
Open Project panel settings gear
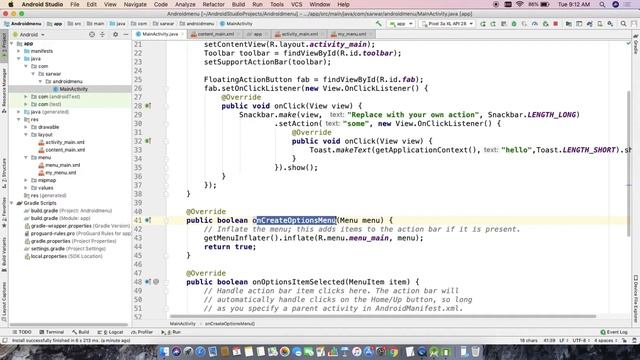tap(116, 35)
